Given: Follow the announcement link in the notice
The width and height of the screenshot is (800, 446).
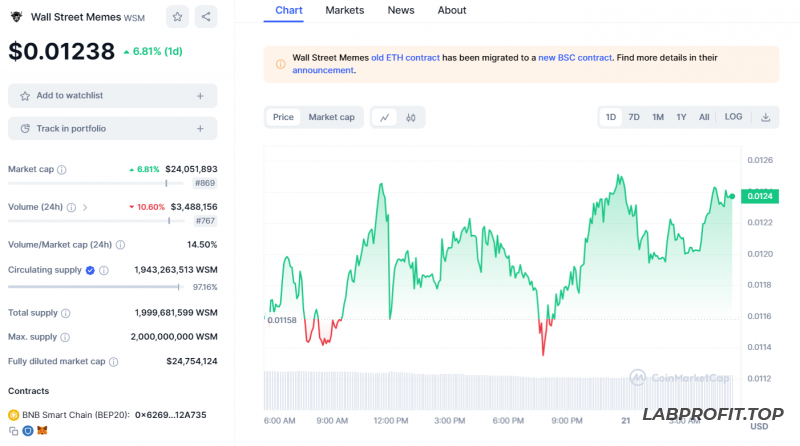Looking at the screenshot, I should pos(322,71).
